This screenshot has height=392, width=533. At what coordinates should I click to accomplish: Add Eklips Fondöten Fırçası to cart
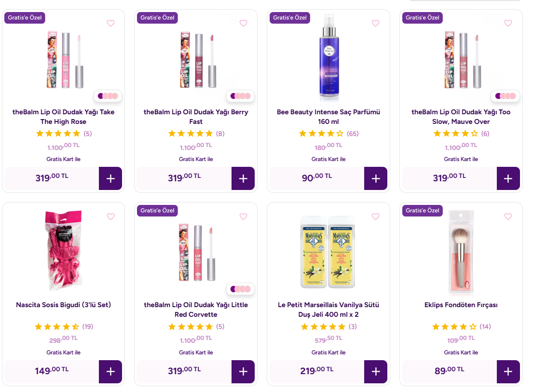coord(508,372)
